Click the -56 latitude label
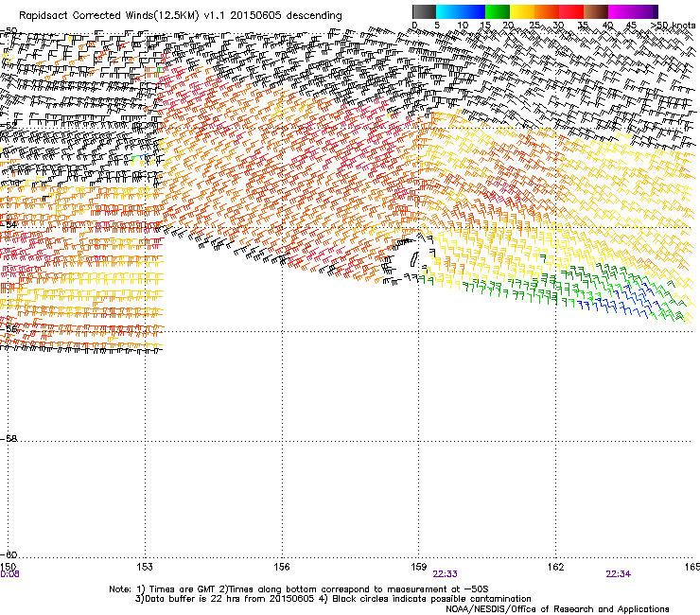Viewport: 700px width, 615px height. (x=9, y=329)
